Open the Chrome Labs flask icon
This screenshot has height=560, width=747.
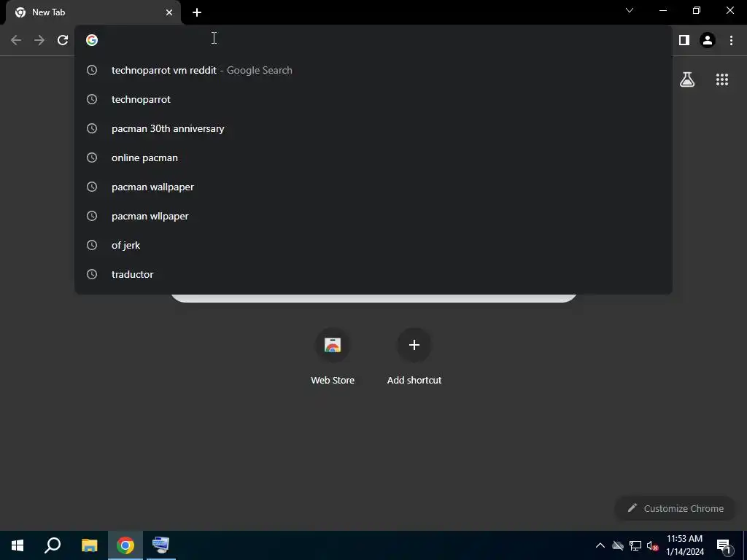[x=687, y=79]
